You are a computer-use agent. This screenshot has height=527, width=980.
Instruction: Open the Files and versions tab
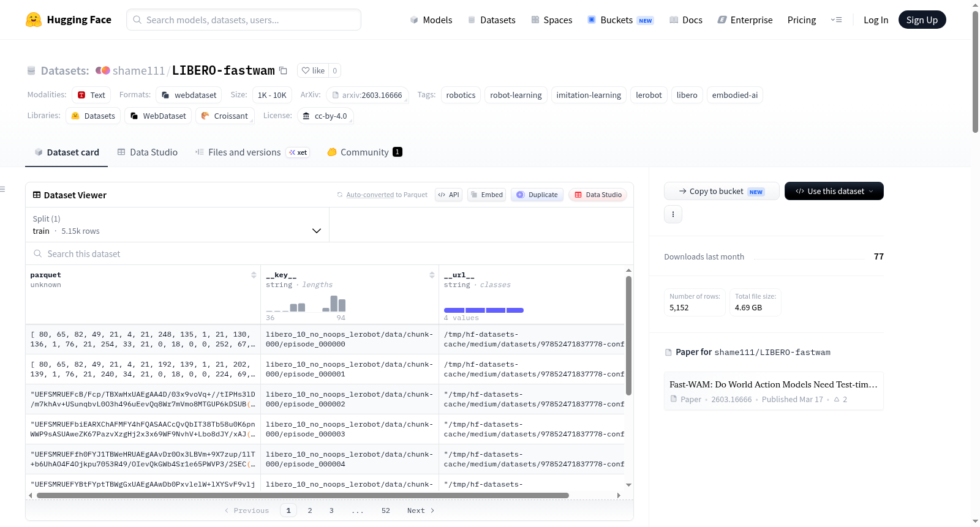pyautogui.click(x=252, y=152)
